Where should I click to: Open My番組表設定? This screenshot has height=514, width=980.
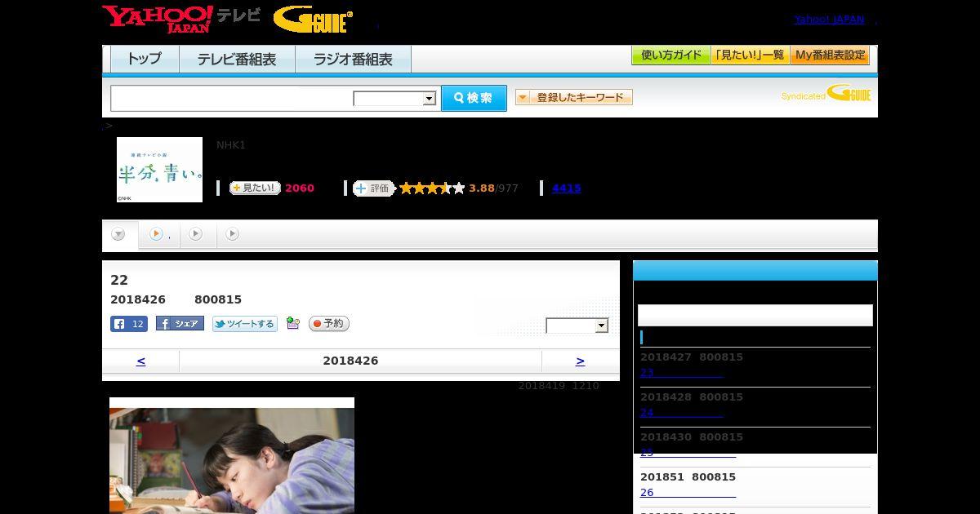coord(830,55)
